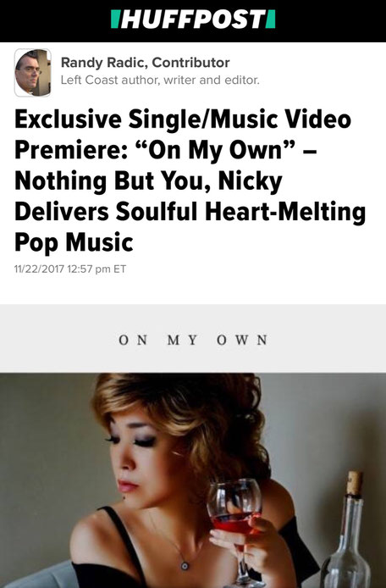This screenshot has height=588, width=386.
Task: Click the 11/22/2017 12:57 pm ET timestamp
Action: (70, 269)
